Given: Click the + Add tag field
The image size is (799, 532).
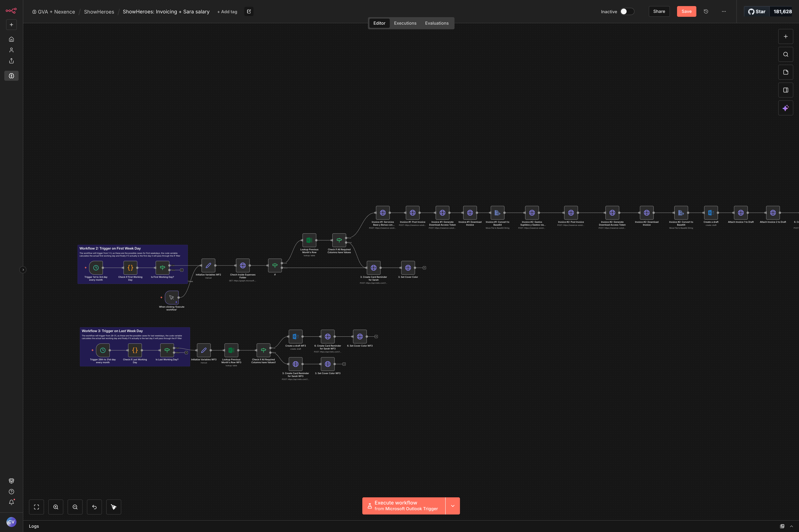Looking at the screenshot, I should tap(227, 12).
